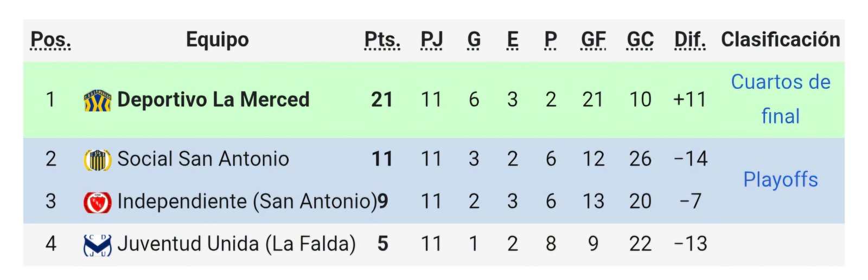Click the GF column header abbreviation
Image resolution: width=868 pixels, height=280 pixels.
(593, 40)
